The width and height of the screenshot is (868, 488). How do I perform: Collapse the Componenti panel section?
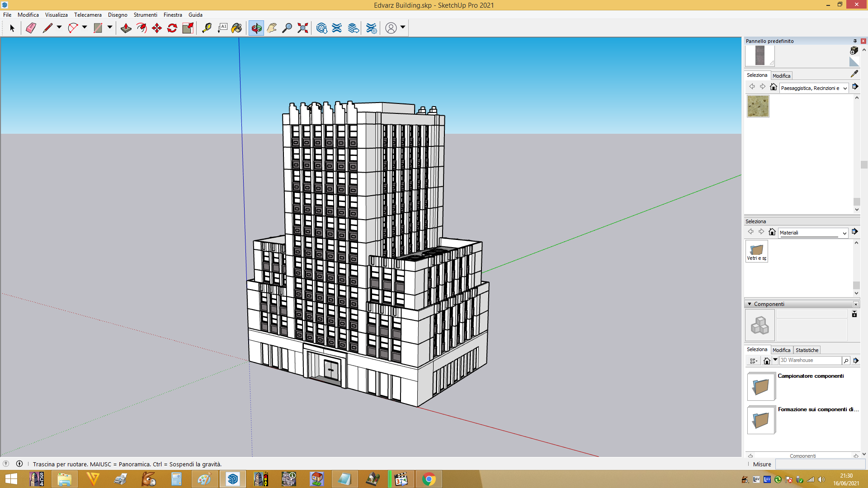[750, 304]
